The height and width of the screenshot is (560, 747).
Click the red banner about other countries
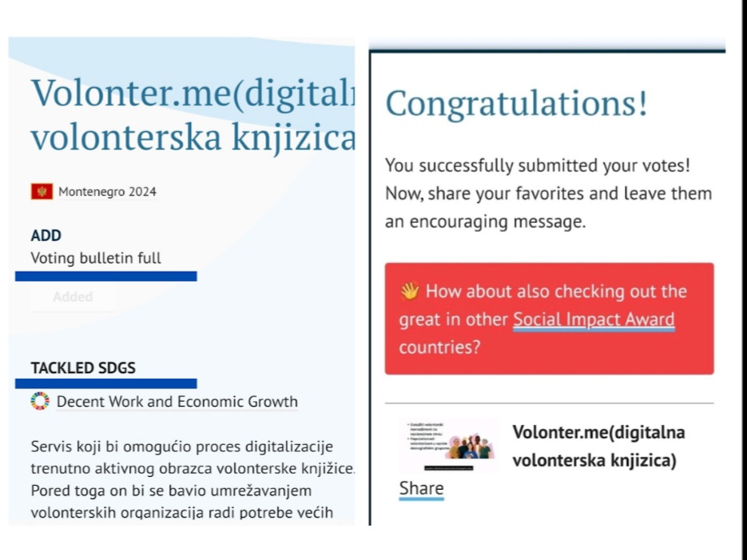[x=550, y=319]
